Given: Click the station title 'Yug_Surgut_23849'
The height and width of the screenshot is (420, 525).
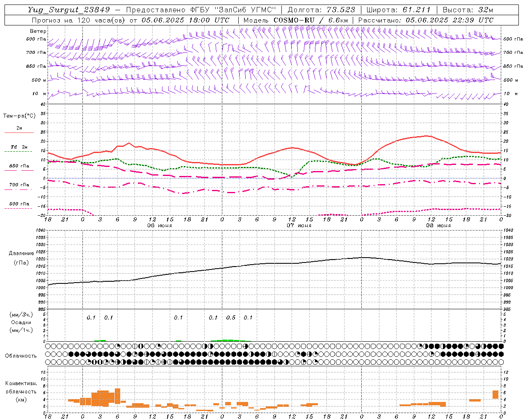Looking at the screenshot, I should tap(69, 10).
